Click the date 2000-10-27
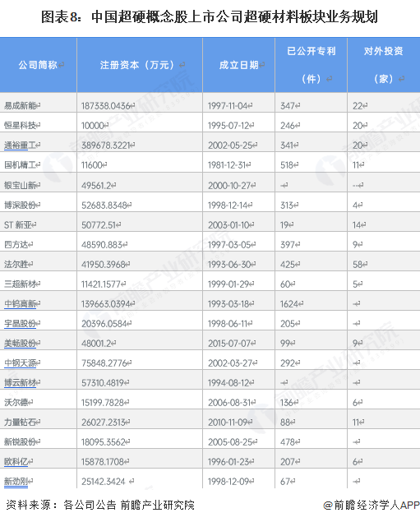The height and width of the screenshot is (522, 420). 229,185
